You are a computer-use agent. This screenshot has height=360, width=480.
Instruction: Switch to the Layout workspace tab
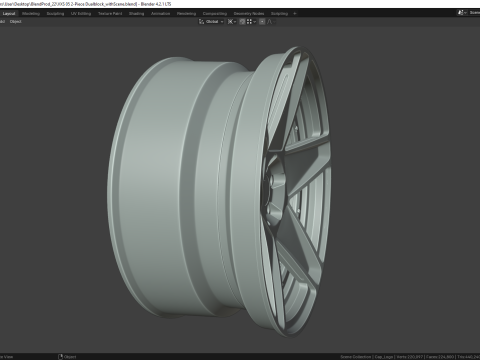pos(9,14)
